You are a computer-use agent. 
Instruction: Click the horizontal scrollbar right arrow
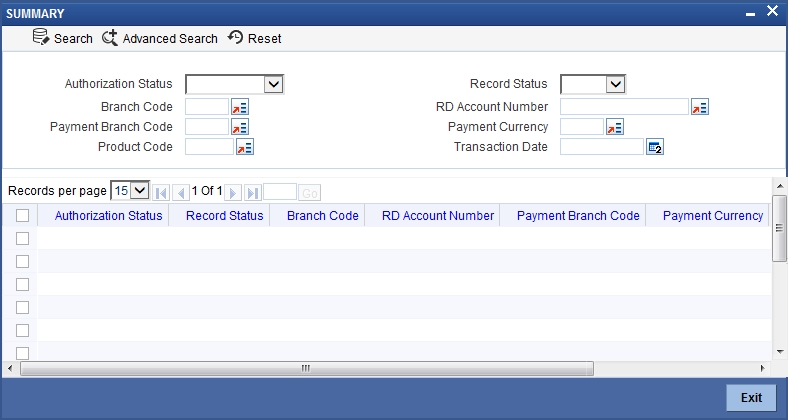point(763,368)
